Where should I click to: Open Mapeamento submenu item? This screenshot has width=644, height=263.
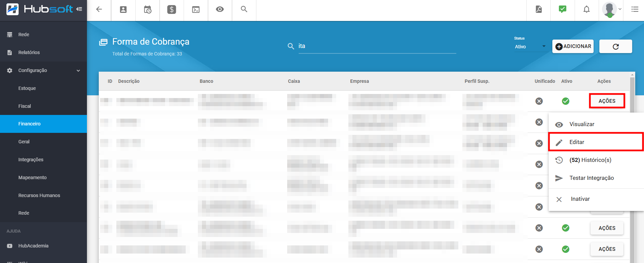tap(43, 177)
